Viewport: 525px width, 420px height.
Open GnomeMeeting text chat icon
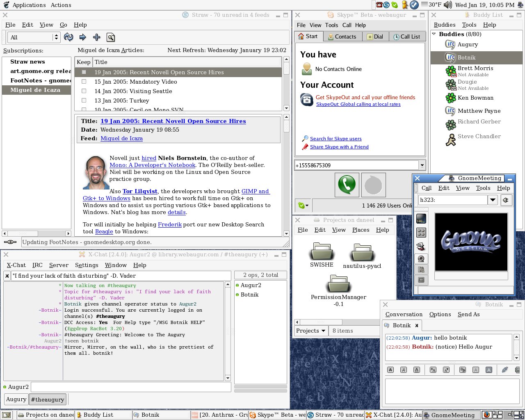click(x=421, y=219)
